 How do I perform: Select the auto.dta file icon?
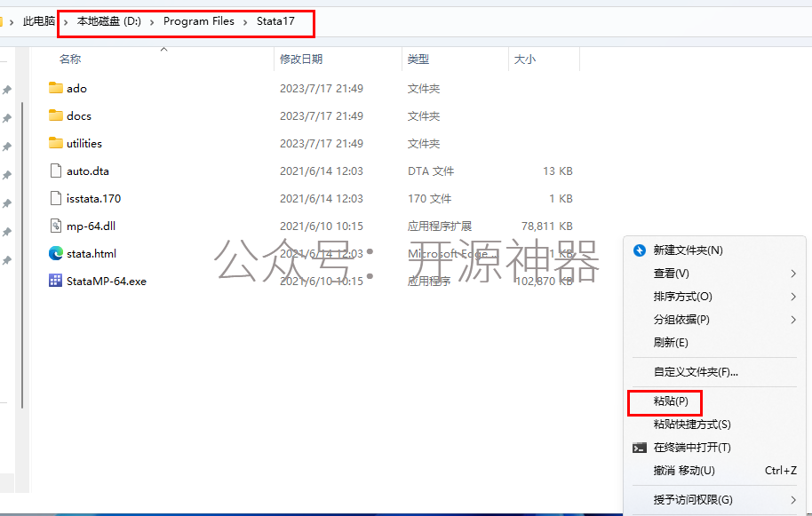[x=55, y=171]
